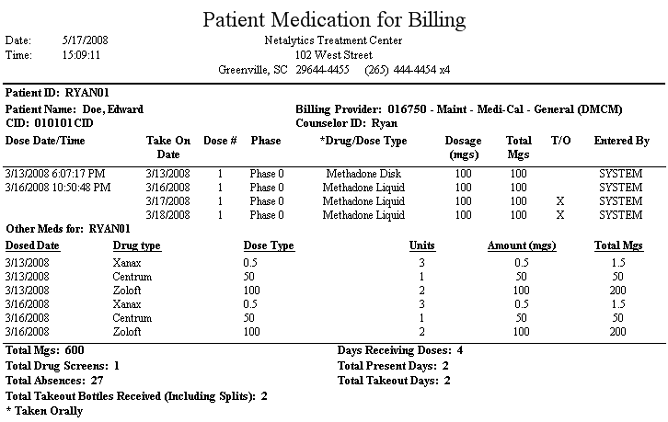Click the Counselor ID Ryan field
668x422 pixels.
[346, 123]
